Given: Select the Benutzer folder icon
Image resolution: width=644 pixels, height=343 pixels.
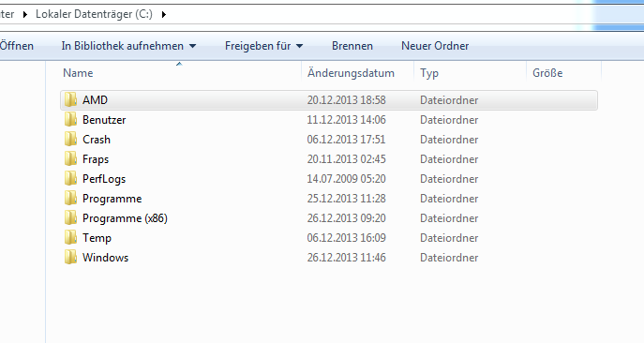Looking at the screenshot, I should 70,120.
